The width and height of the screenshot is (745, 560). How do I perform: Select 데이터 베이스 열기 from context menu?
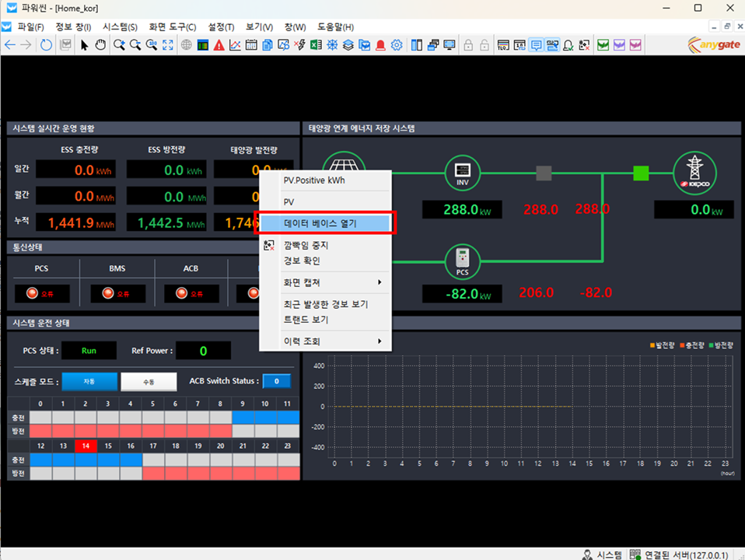pos(325,223)
